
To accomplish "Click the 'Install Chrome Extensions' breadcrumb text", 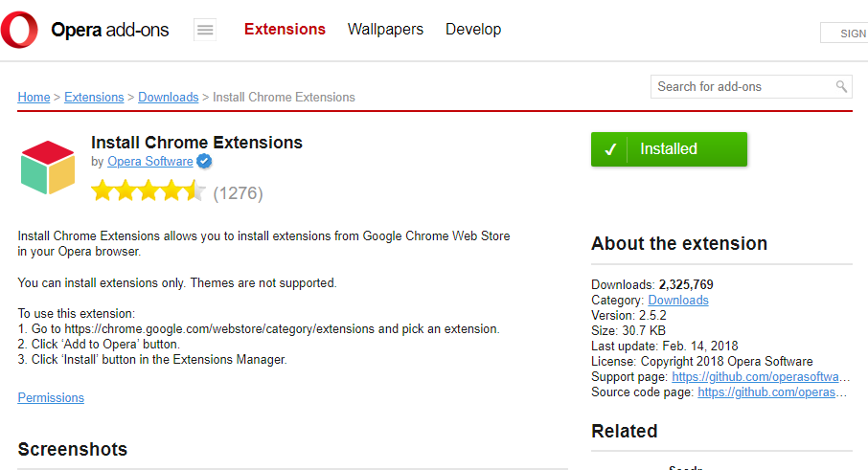I will (x=284, y=98).
